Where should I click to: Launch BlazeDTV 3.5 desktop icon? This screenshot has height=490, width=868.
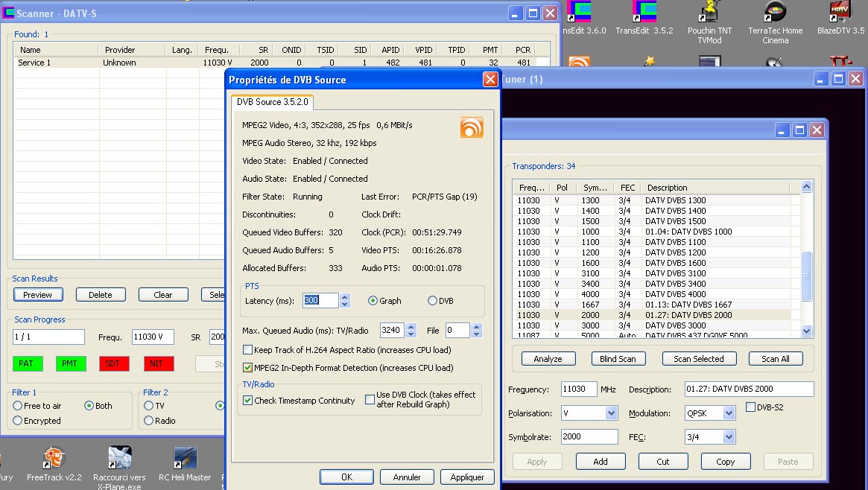pyautogui.click(x=840, y=13)
